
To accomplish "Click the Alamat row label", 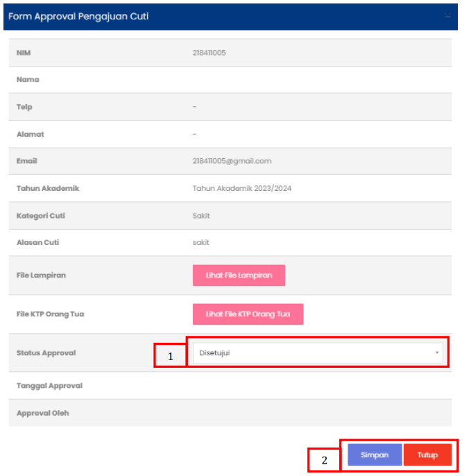I will point(31,134).
